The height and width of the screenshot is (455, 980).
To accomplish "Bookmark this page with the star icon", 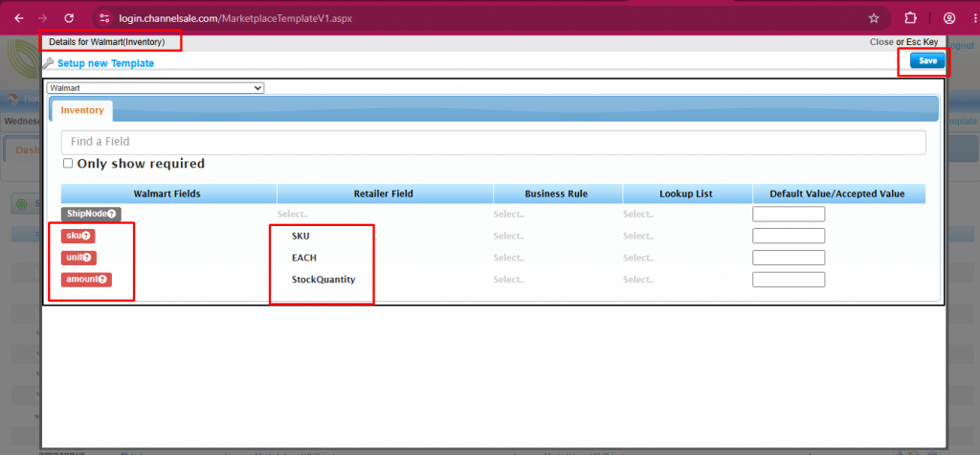I will coord(875,18).
